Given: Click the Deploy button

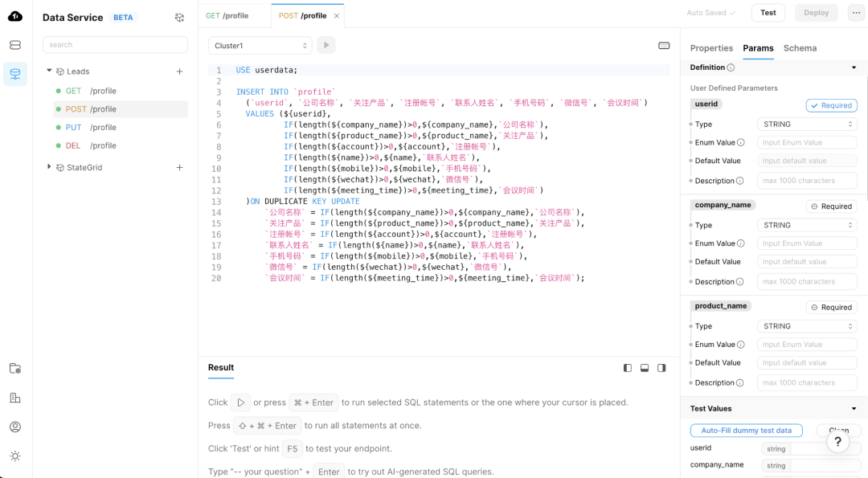Looking at the screenshot, I should tap(816, 13).
